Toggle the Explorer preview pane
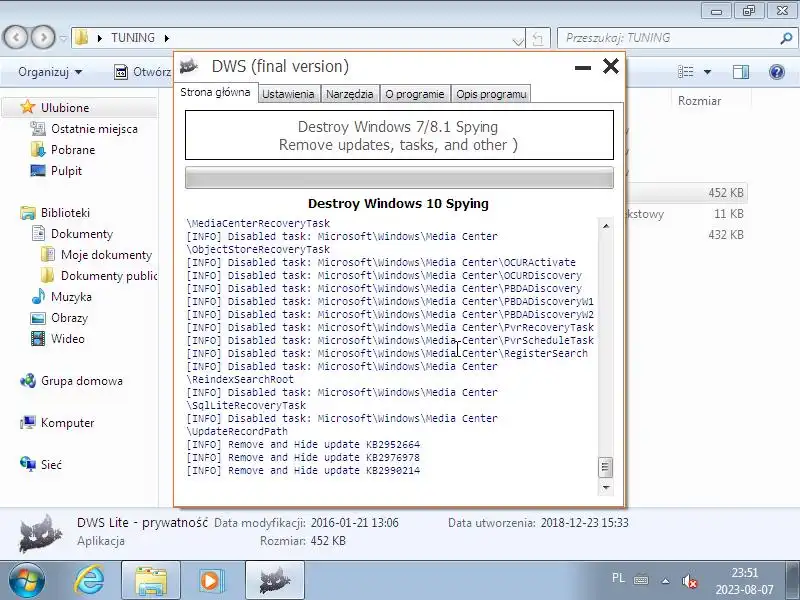Image resolution: width=800 pixels, height=600 pixels. [741, 72]
